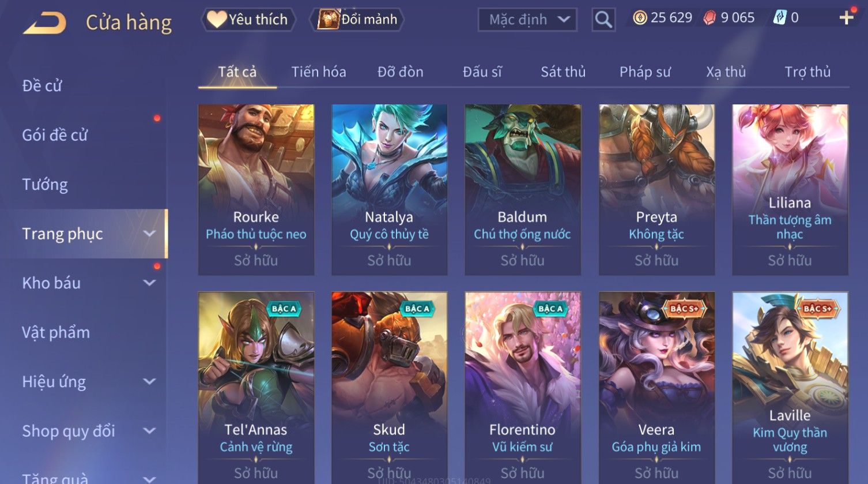
Task: Click the heart icon in Yêu thích
Action: [x=217, y=19]
